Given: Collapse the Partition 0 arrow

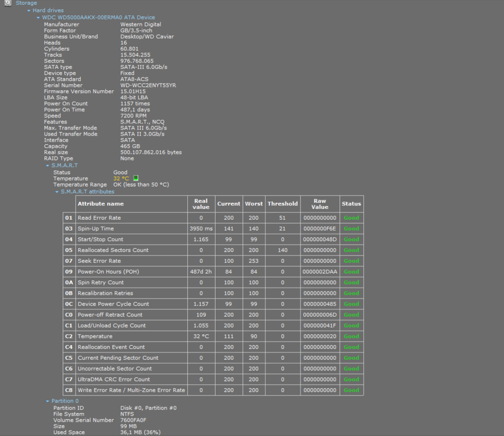Looking at the screenshot, I should tap(48, 401).
